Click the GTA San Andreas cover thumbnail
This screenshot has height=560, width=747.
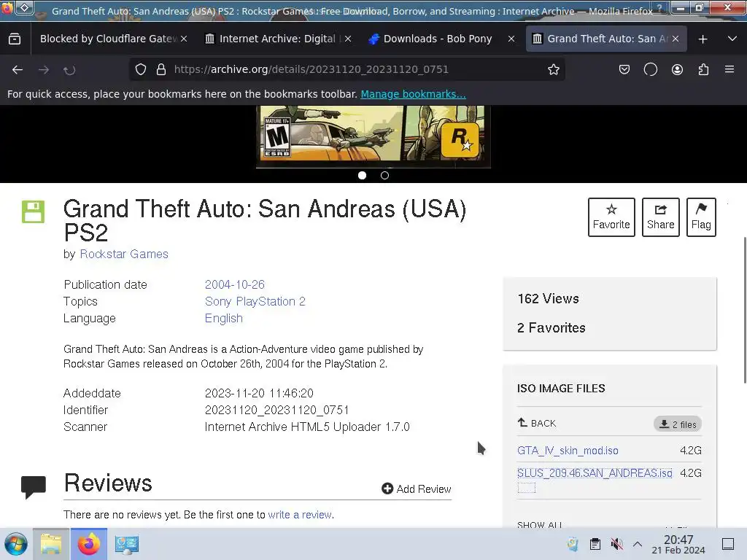pyautogui.click(x=373, y=136)
